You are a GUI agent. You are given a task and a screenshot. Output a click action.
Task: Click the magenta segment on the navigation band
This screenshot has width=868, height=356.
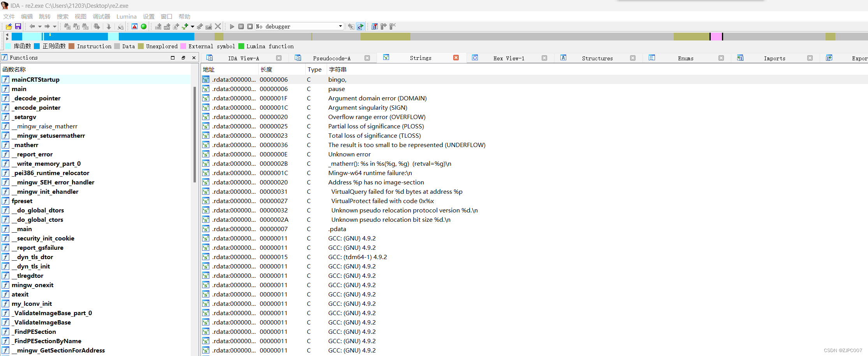(x=717, y=36)
